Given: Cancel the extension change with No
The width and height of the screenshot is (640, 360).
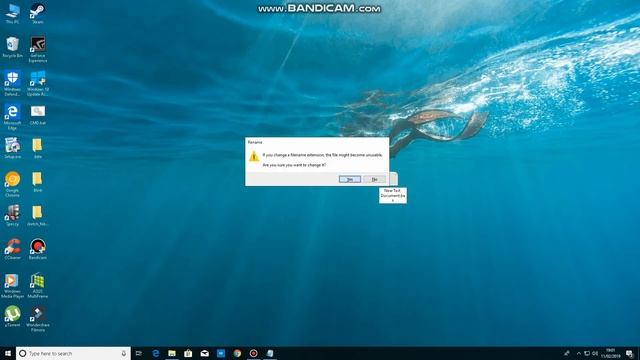Looking at the screenshot, I should click(x=374, y=179).
